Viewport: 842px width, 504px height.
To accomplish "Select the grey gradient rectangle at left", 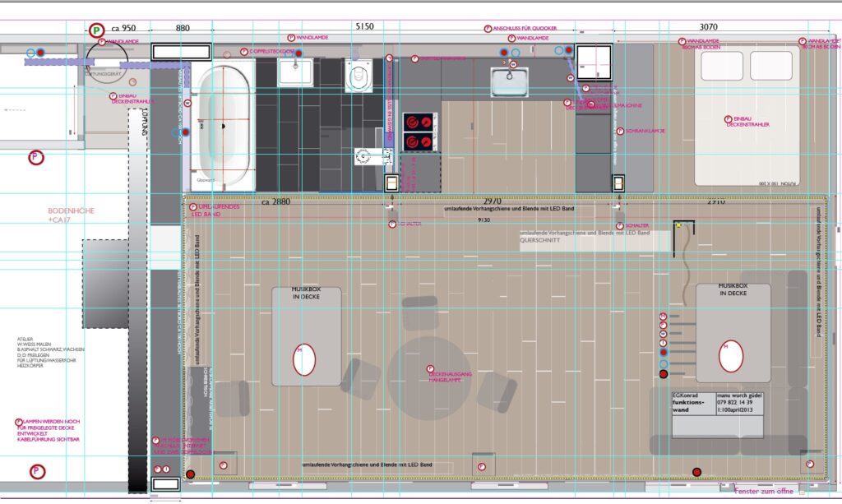I will point(105,284).
